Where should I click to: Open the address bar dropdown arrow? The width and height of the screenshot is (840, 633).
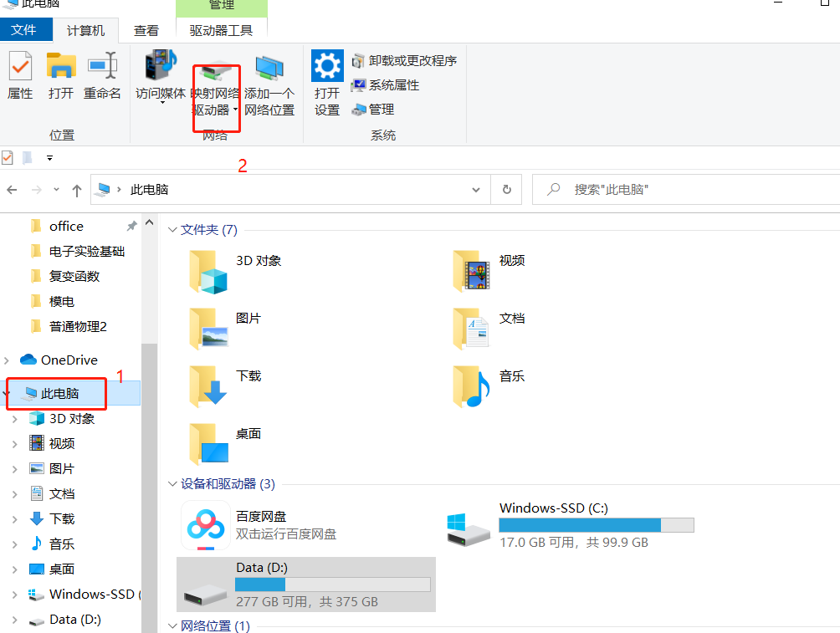pyautogui.click(x=475, y=189)
